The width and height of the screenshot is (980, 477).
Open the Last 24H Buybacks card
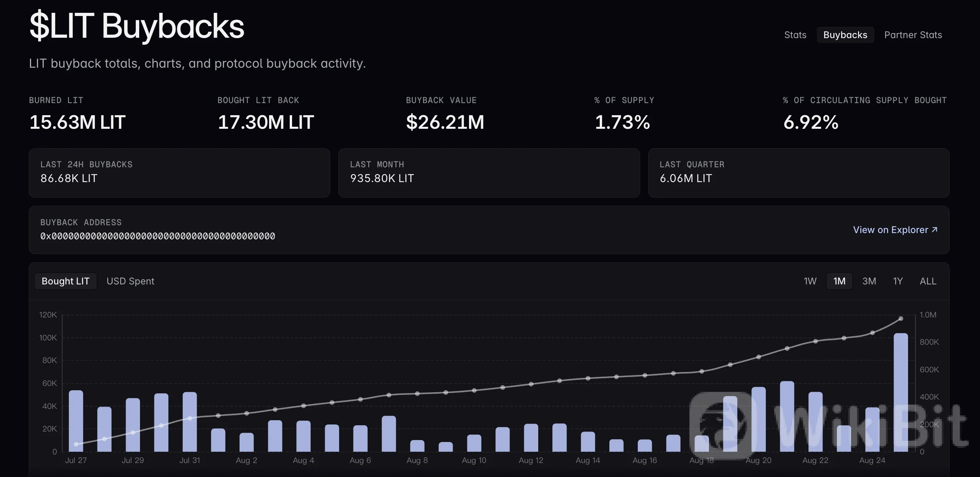(179, 173)
